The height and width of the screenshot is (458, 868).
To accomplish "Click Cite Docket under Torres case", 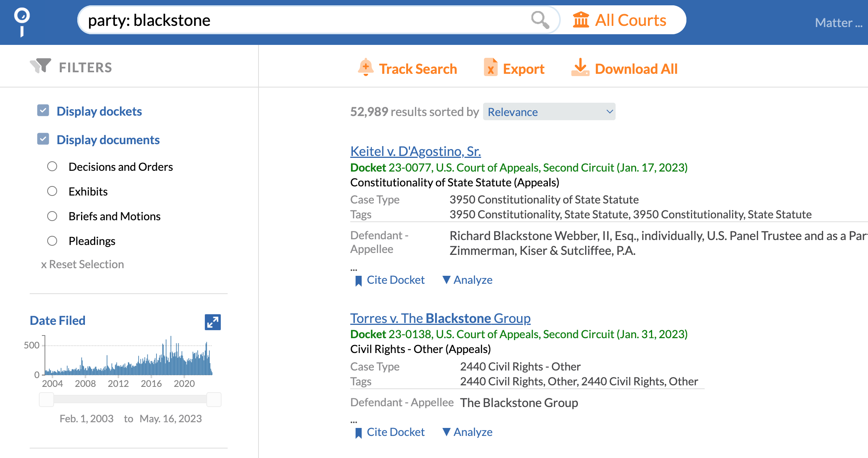I will (x=396, y=432).
